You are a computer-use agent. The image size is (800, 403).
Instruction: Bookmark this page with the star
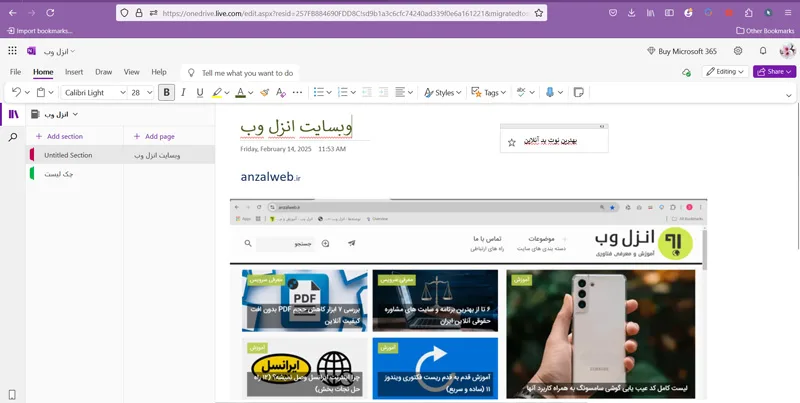[539, 13]
